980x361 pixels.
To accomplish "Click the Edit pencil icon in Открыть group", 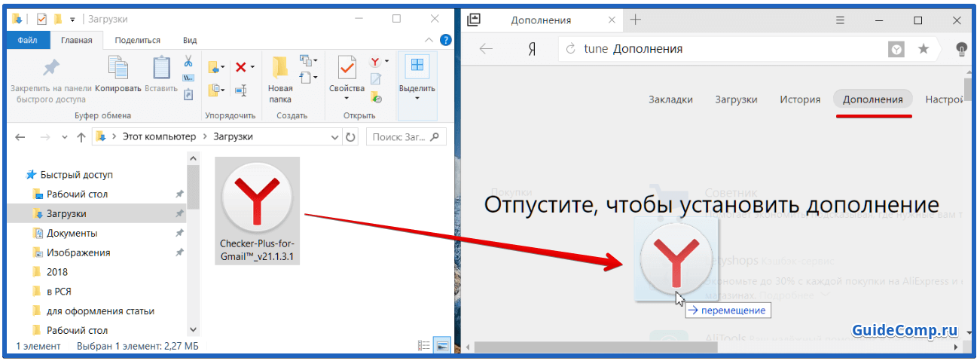I will coord(376,78).
